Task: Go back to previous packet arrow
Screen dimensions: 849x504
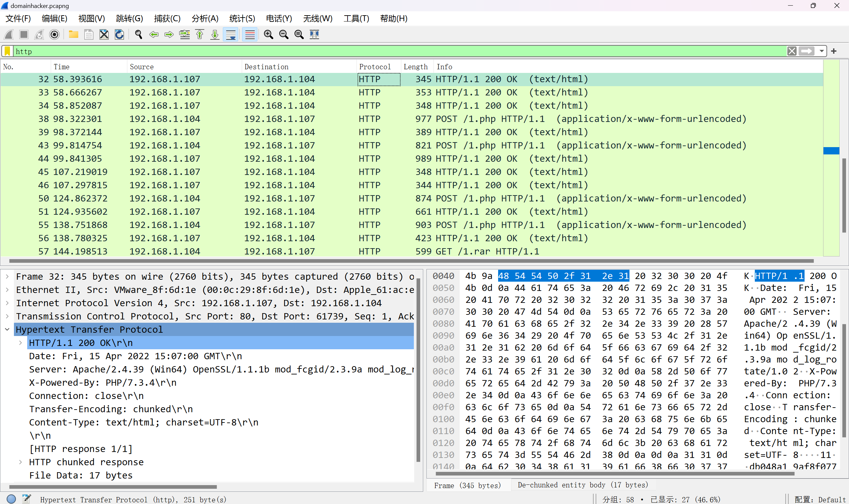Action: [x=154, y=34]
